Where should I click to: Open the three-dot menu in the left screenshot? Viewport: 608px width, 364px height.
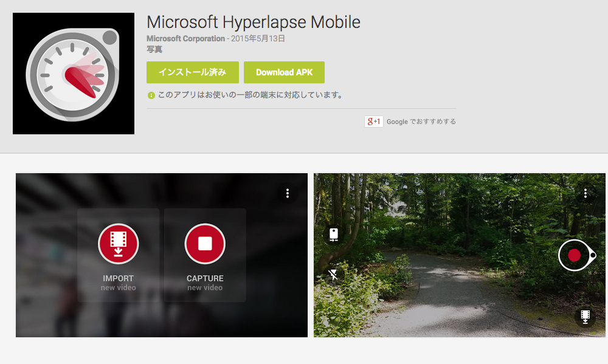pyautogui.click(x=288, y=193)
